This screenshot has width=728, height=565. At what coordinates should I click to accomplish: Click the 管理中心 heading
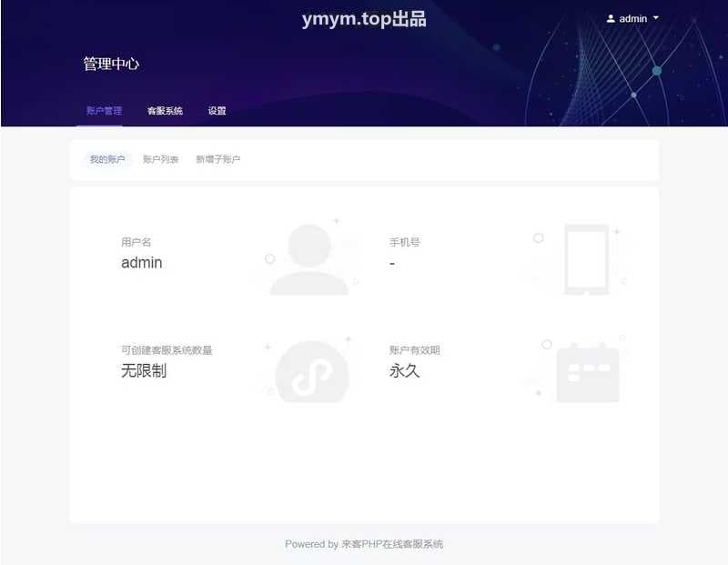tap(111, 64)
